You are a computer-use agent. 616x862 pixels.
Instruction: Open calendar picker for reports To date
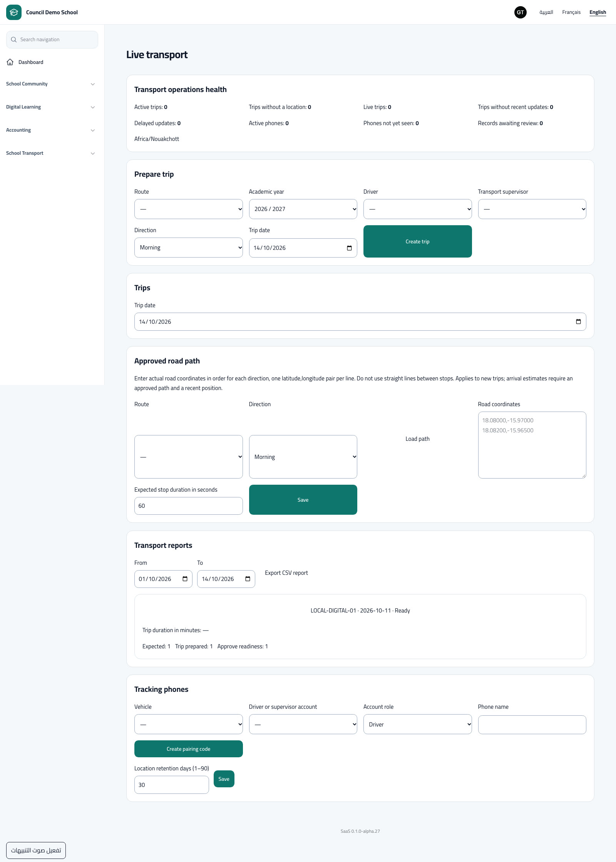point(248,579)
